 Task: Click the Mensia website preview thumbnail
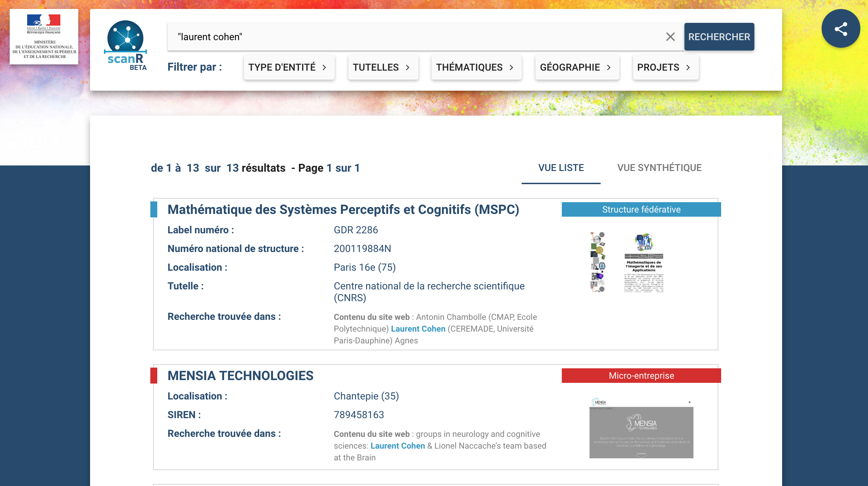641,428
